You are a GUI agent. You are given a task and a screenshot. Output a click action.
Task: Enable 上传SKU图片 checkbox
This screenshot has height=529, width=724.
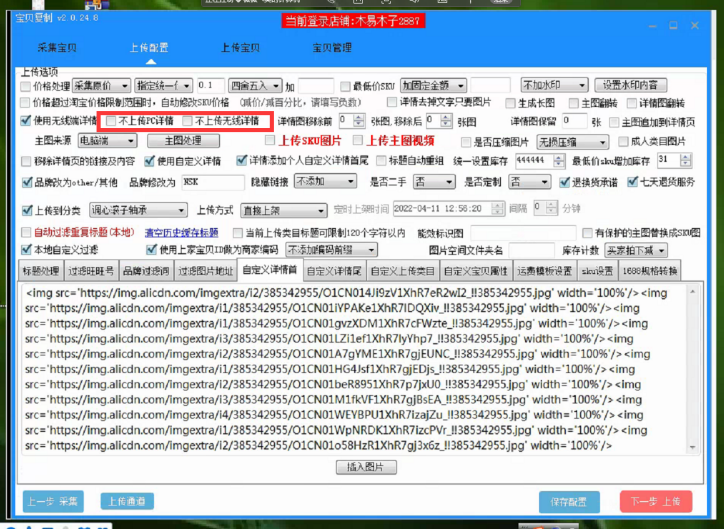click(x=270, y=140)
